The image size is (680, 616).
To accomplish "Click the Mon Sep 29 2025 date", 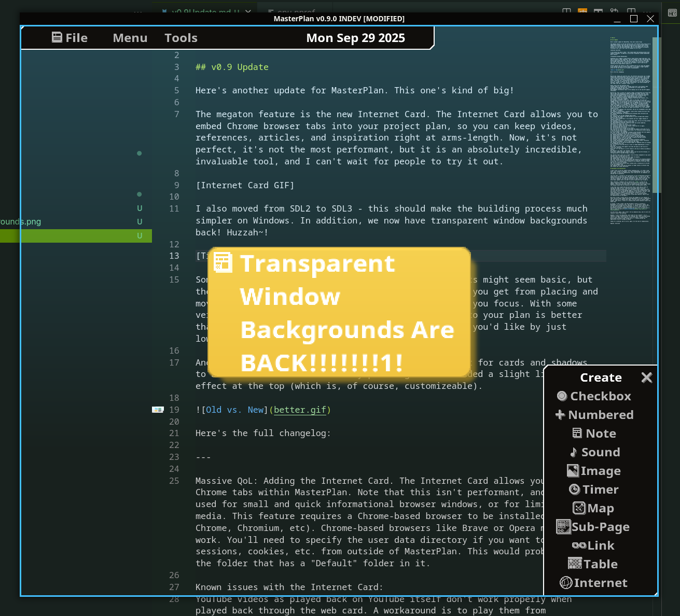I will tap(355, 38).
